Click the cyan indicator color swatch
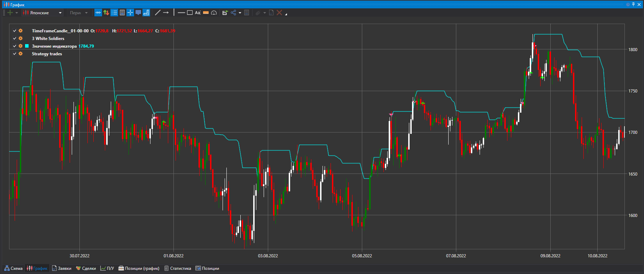The width and height of the screenshot is (644, 274). [x=27, y=46]
